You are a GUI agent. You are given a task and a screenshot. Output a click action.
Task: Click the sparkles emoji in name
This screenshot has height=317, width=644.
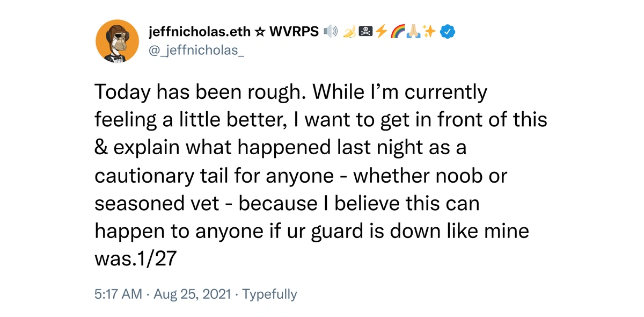(429, 32)
